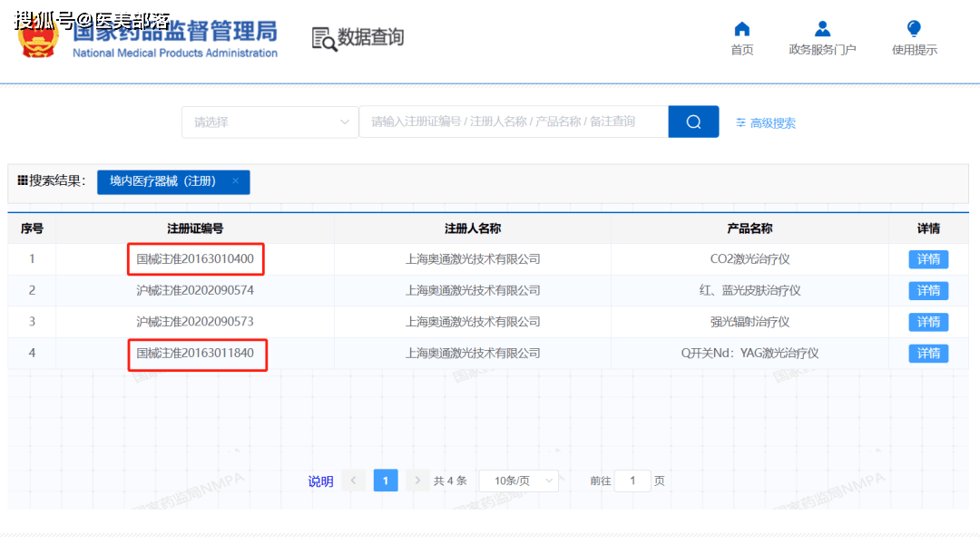View 详情 for 强光辐射治疗仪
The height and width of the screenshot is (544, 980).
[927, 322]
